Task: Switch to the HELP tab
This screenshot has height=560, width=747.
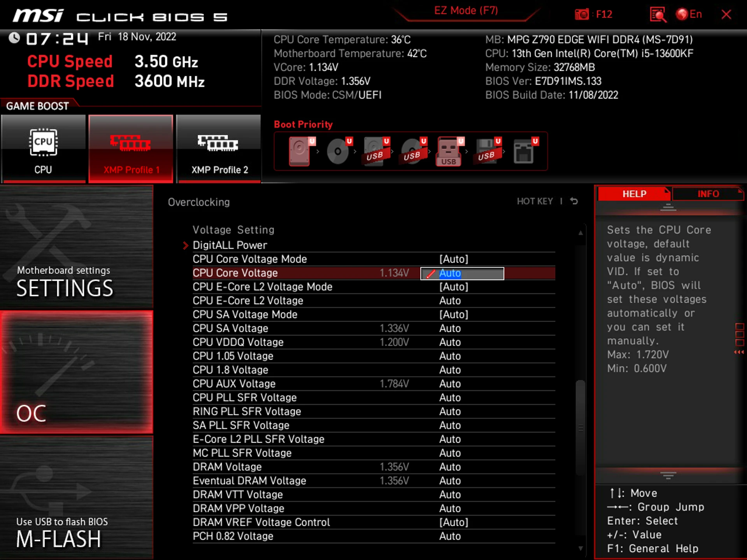Action: (634, 194)
